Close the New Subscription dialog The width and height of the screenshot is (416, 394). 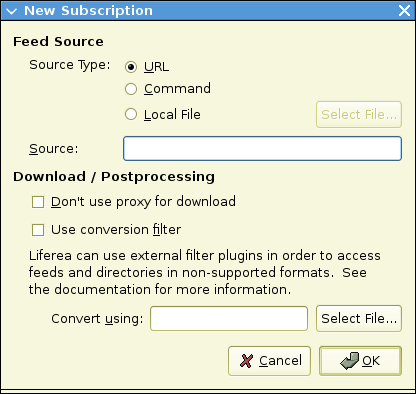click(404, 11)
